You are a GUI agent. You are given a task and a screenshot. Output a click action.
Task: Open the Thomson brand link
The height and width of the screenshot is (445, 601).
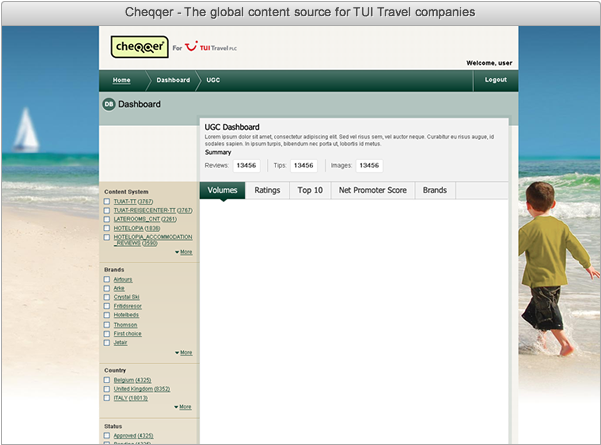(126, 324)
